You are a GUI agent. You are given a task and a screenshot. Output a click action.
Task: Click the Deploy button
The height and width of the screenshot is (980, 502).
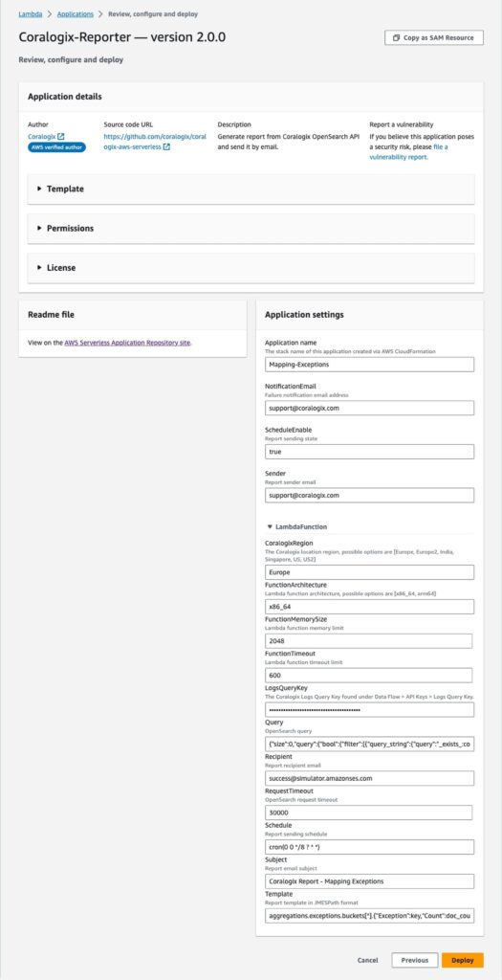[x=463, y=960]
